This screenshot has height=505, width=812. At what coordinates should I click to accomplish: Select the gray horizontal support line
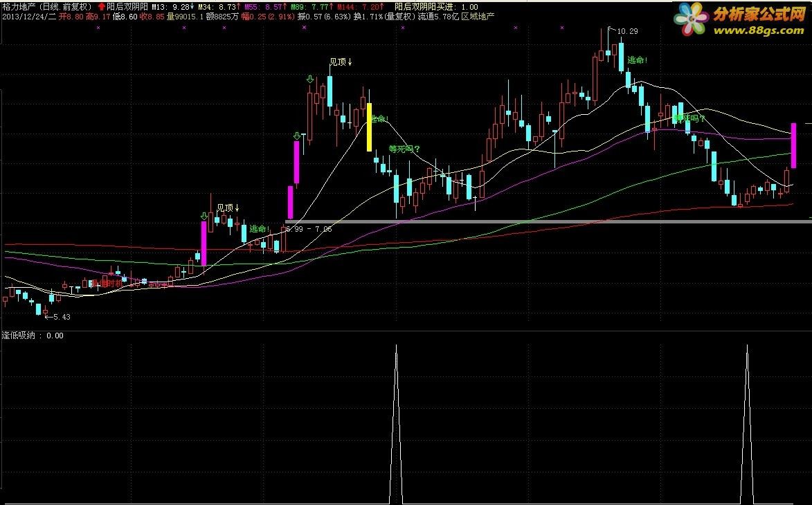[548, 222]
